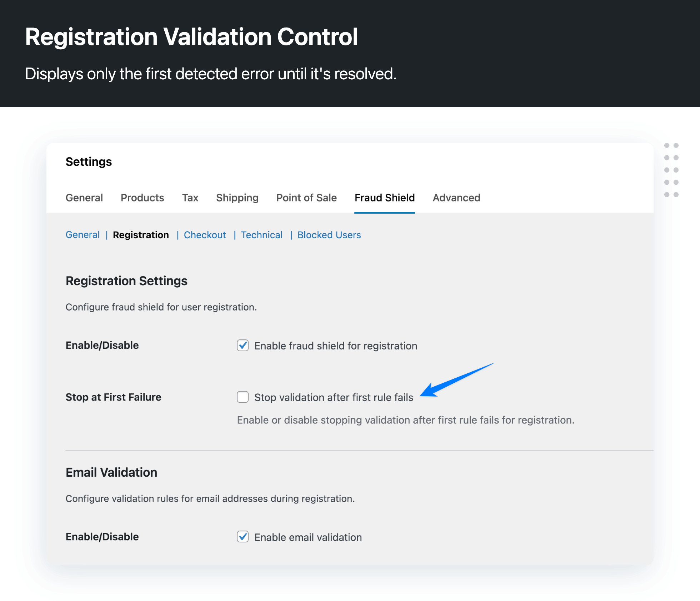Viewport: 700px width, 601px height.
Task: Open the Tax settings tab
Action: (x=190, y=198)
